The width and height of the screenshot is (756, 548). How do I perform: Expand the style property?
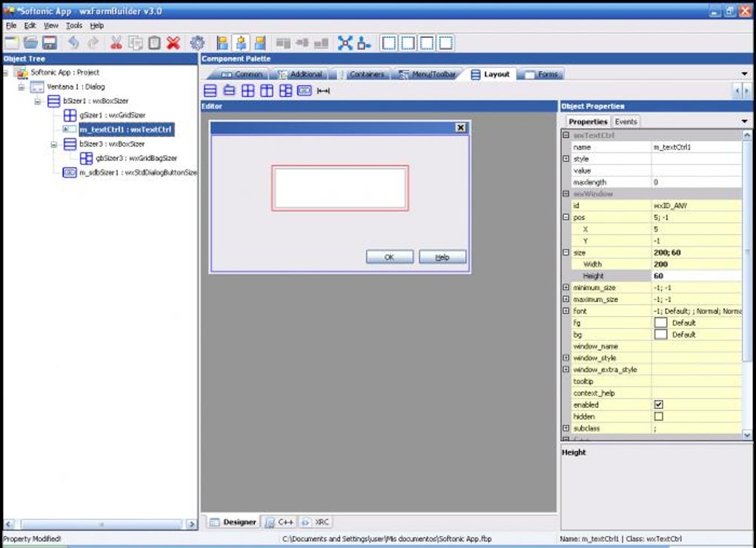[x=566, y=158]
